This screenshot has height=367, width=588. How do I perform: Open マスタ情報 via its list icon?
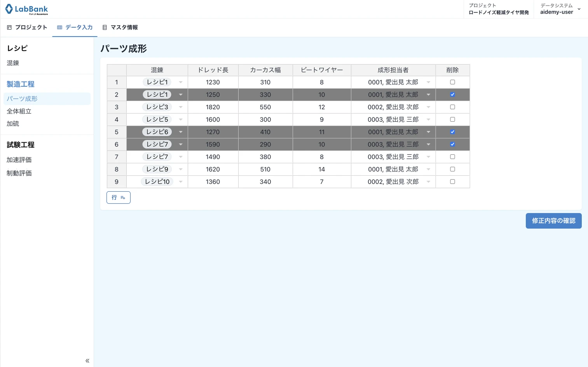point(104,27)
